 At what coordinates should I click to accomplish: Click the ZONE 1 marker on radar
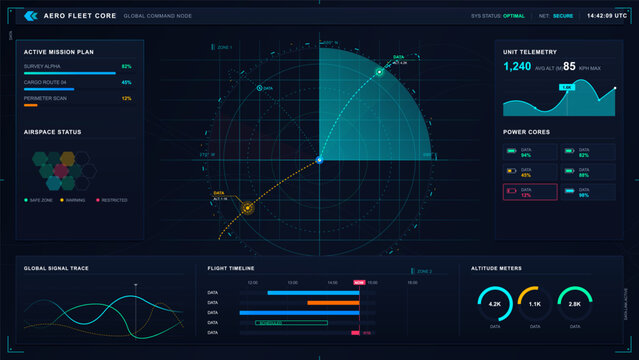pyautogui.click(x=222, y=47)
